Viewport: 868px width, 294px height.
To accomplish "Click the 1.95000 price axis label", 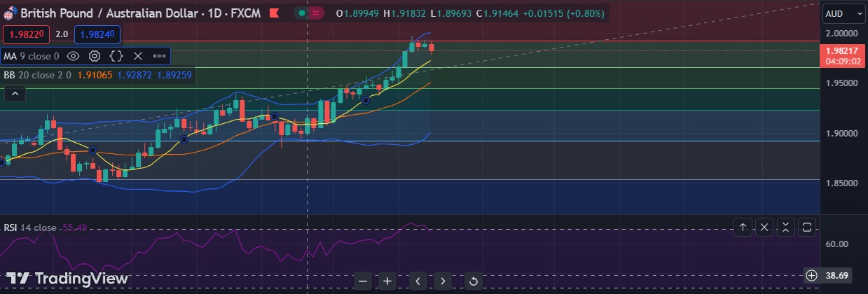I will click(840, 83).
